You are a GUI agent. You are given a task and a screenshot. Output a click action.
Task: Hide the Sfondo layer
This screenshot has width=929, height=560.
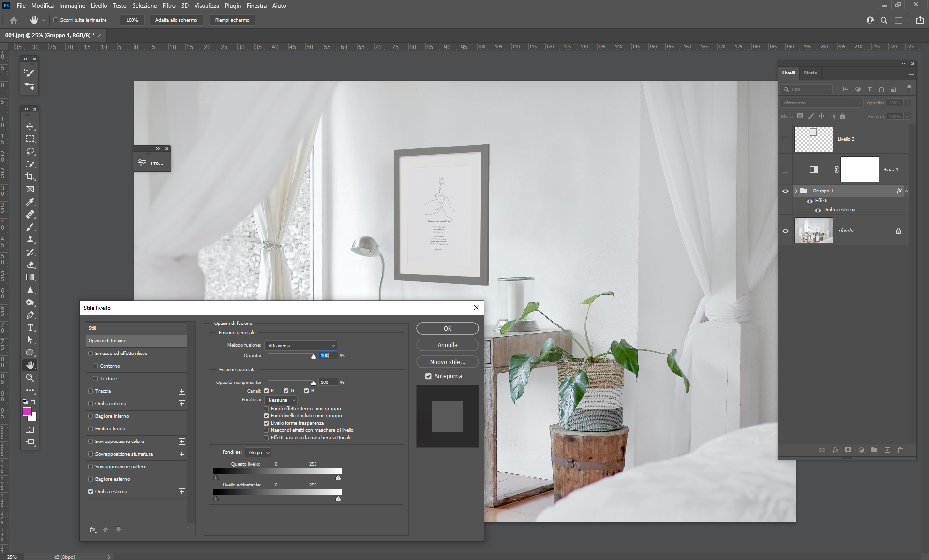[785, 231]
